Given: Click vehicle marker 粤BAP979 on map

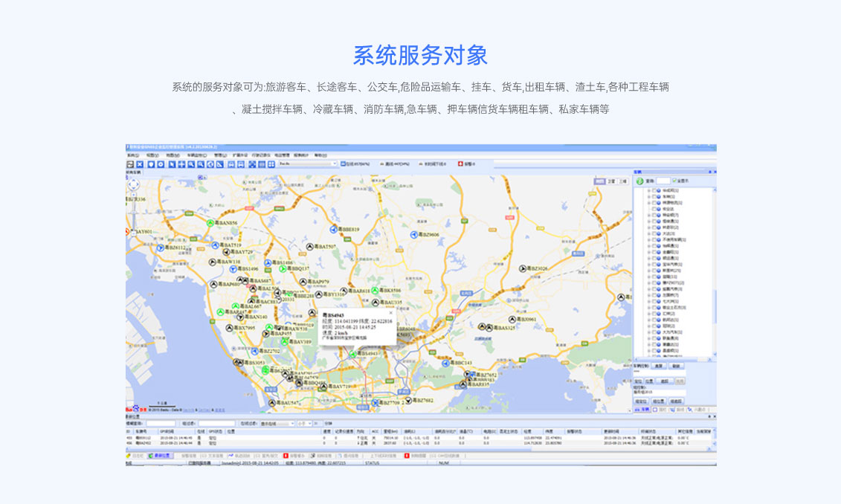Looking at the screenshot, I should tap(303, 282).
